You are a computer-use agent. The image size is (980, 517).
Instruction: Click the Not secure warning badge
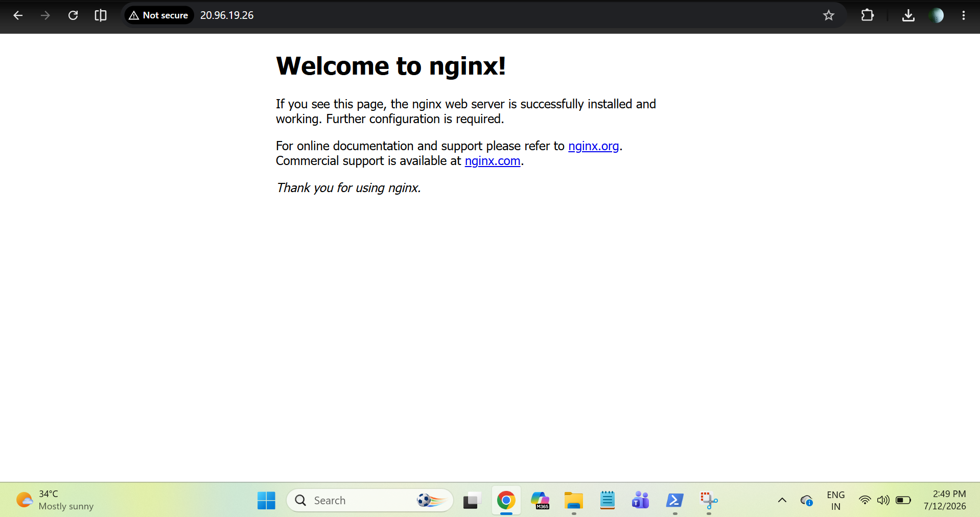159,15
